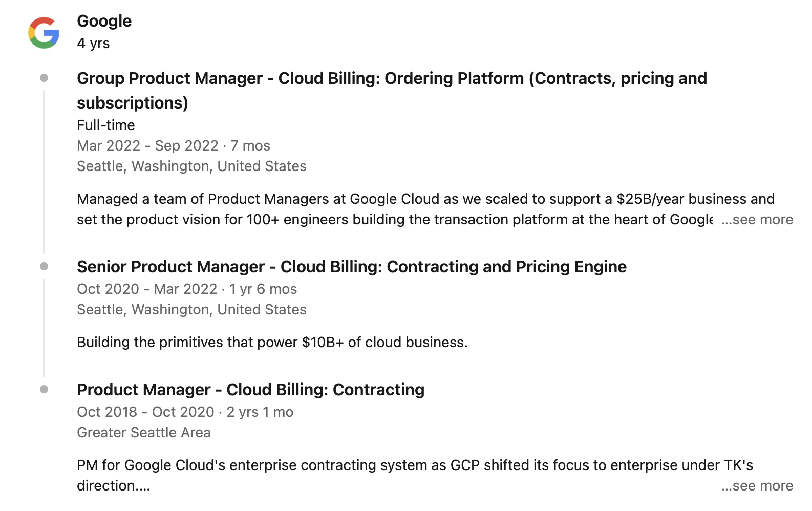Click the Seattle location under Senior Product Manager
The width and height of the screenshot is (812, 511).
(191, 310)
